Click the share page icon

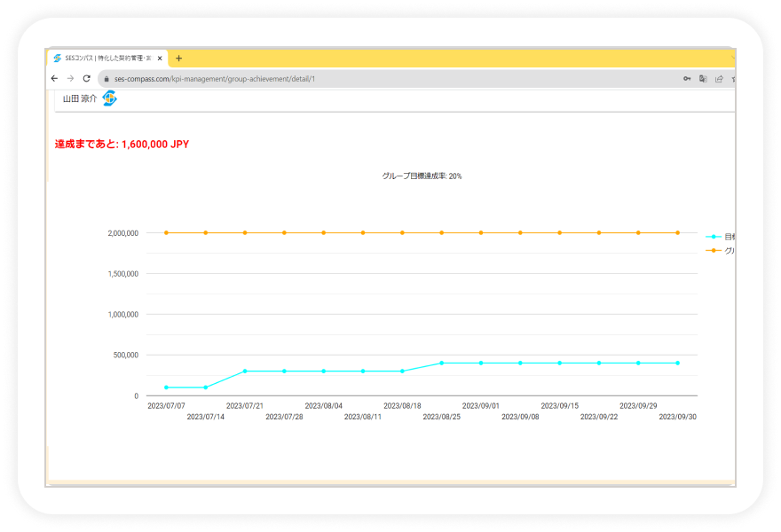click(x=719, y=79)
